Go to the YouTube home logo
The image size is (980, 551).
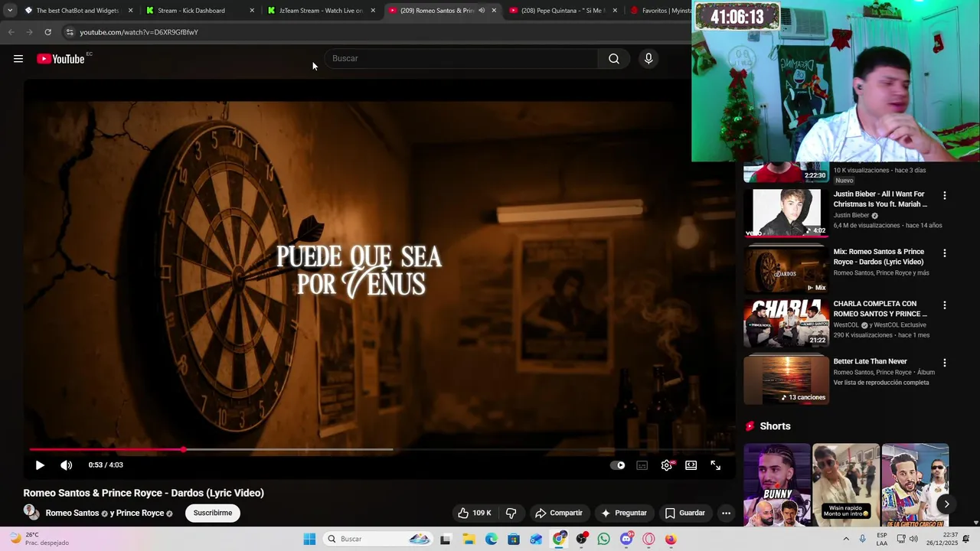tap(60, 59)
